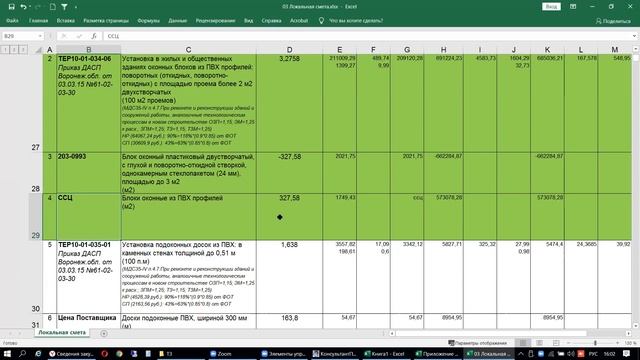The height and width of the screenshot is (360, 640).
Task: Select row 30 header
Action: pyautogui.click(x=36, y=277)
